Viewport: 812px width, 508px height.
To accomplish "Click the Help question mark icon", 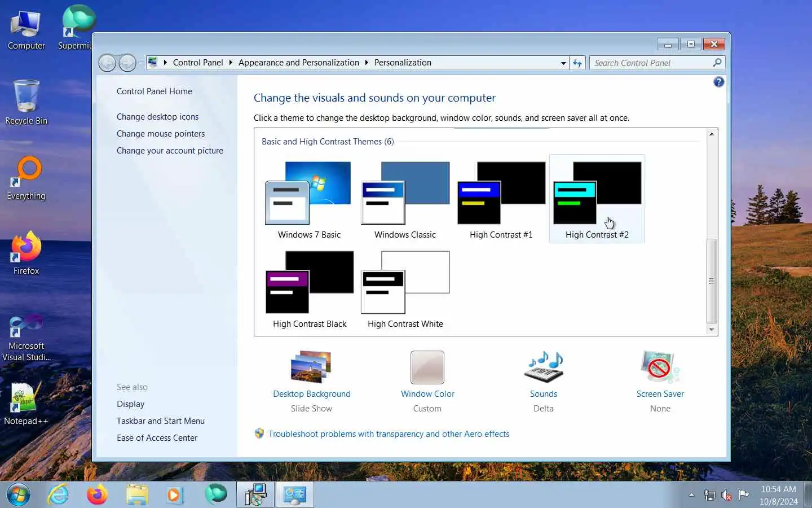I will 718,82.
